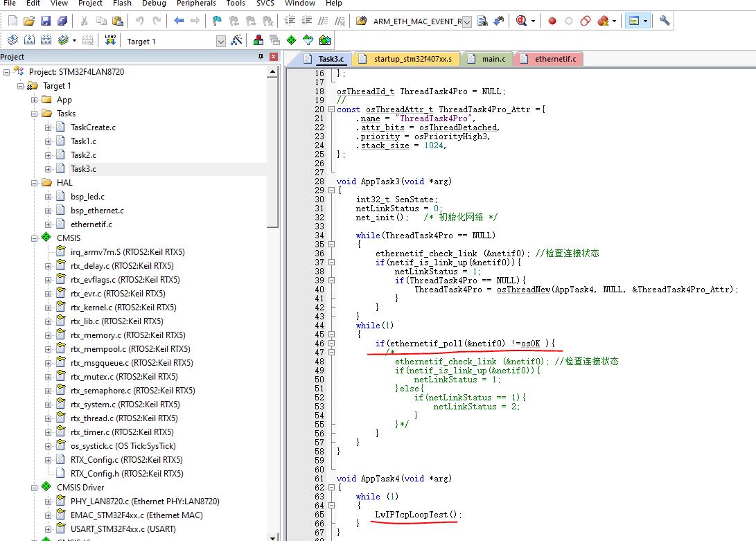Open the batch build dropdown arrow
Screen dimensions: 756x541
coord(74,40)
